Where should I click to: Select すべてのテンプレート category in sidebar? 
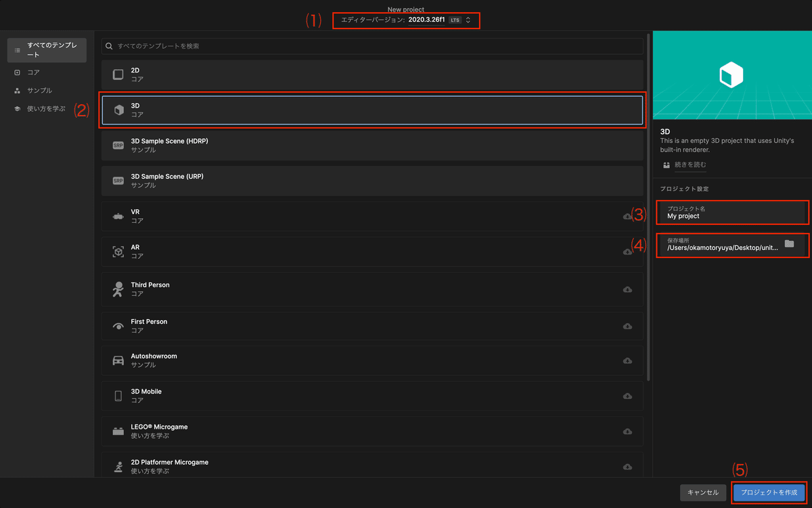[47, 50]
